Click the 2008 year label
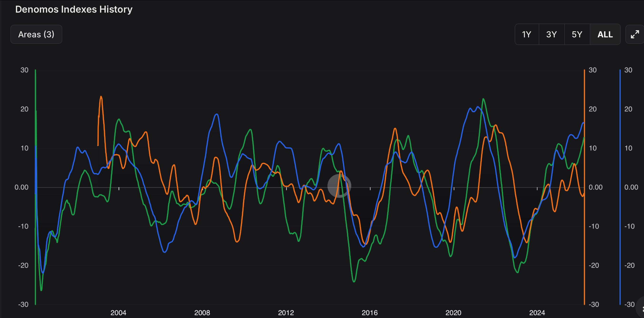 [202, 313]
